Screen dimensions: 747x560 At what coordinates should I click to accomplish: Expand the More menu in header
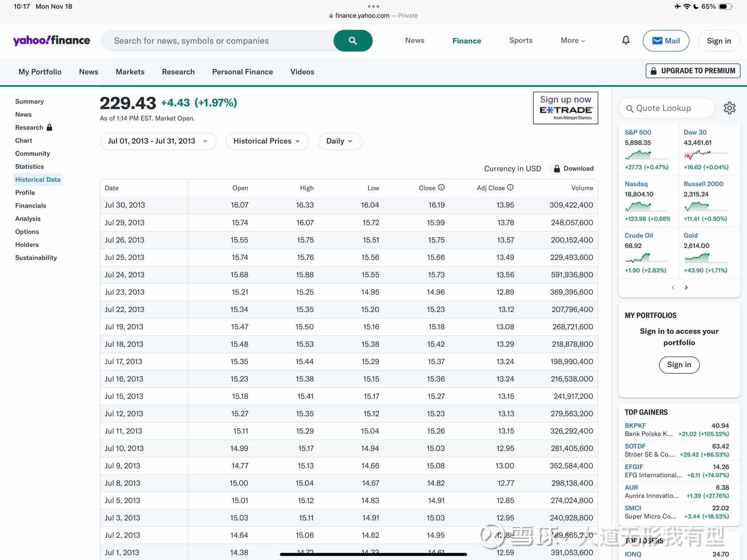573,40
